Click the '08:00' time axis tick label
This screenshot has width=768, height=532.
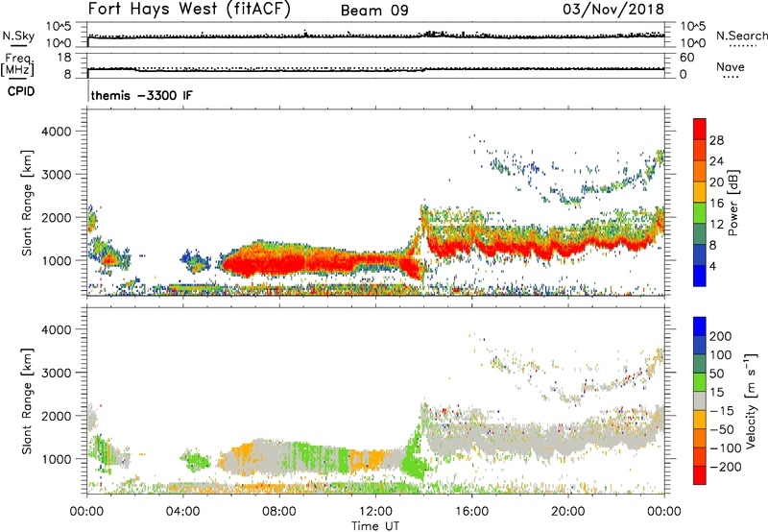click(x=279, y=512)
